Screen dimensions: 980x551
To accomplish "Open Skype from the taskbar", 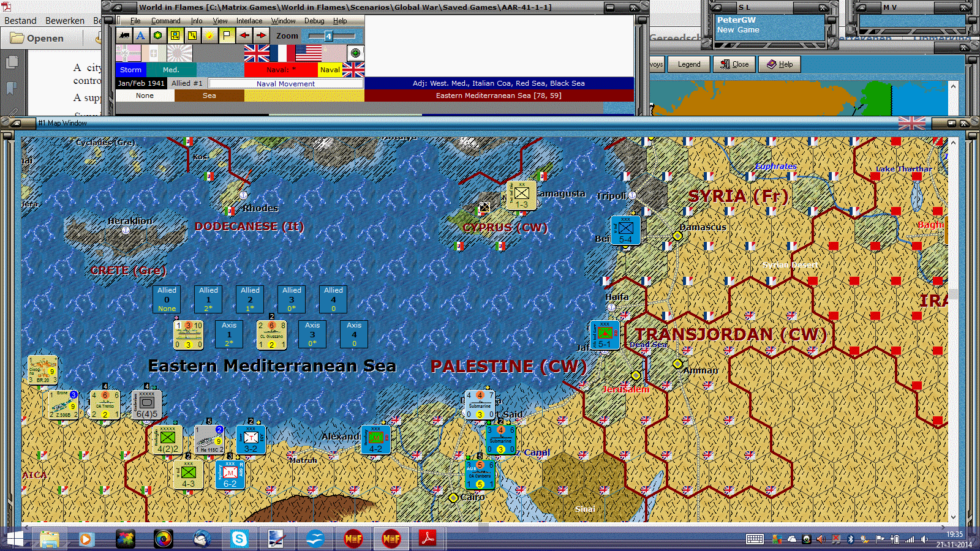I will click(239, 539).
